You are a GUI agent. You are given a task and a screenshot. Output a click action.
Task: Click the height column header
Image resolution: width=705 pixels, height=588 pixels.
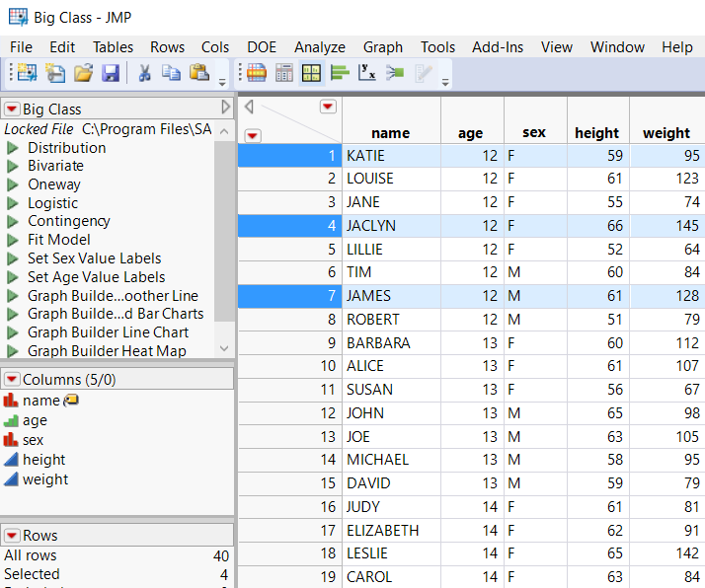[596, 132]
